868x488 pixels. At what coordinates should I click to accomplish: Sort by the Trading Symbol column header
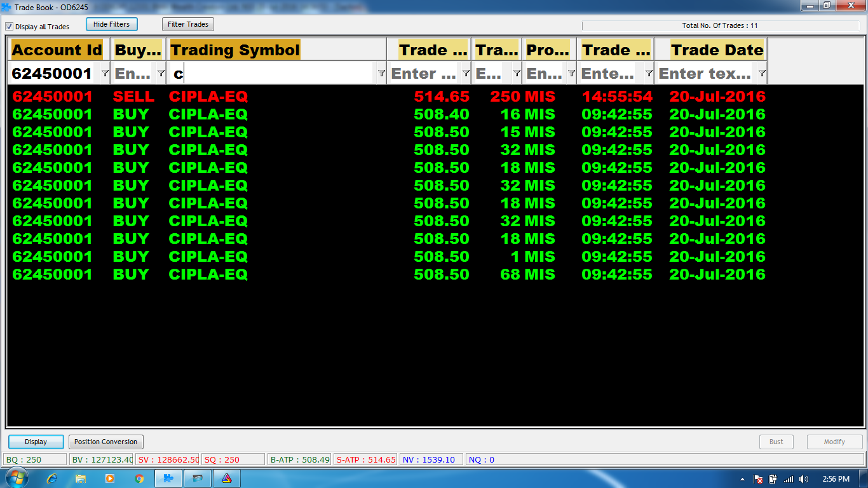coord(235,50)
